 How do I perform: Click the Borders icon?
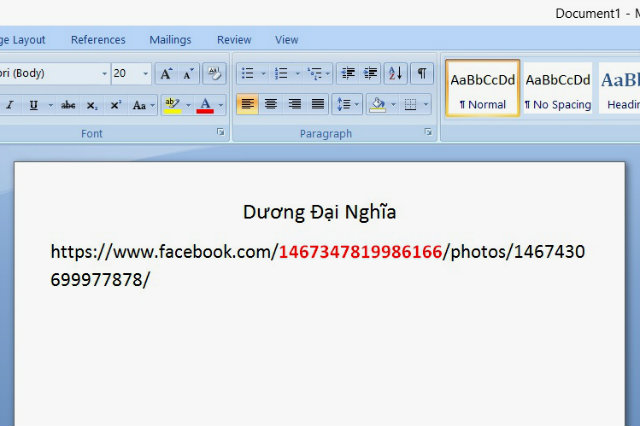pyautogui.click(x=410, y=104)
